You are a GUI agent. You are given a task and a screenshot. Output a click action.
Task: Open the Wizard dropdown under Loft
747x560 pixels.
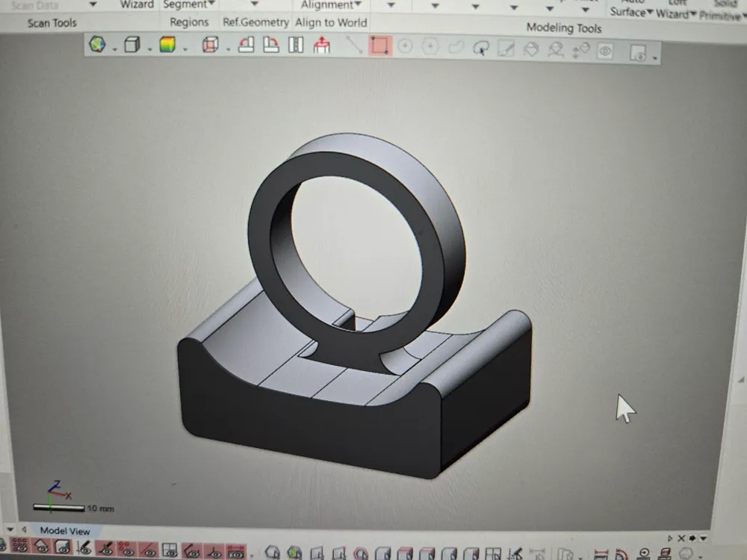click(x=694, y=13)
